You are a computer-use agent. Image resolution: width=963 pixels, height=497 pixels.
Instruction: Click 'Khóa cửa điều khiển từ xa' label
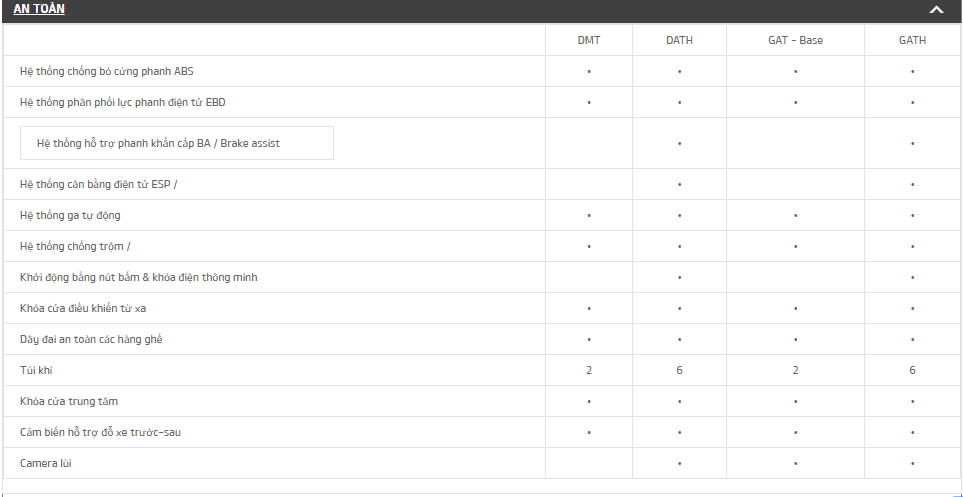tap(83, 308)
